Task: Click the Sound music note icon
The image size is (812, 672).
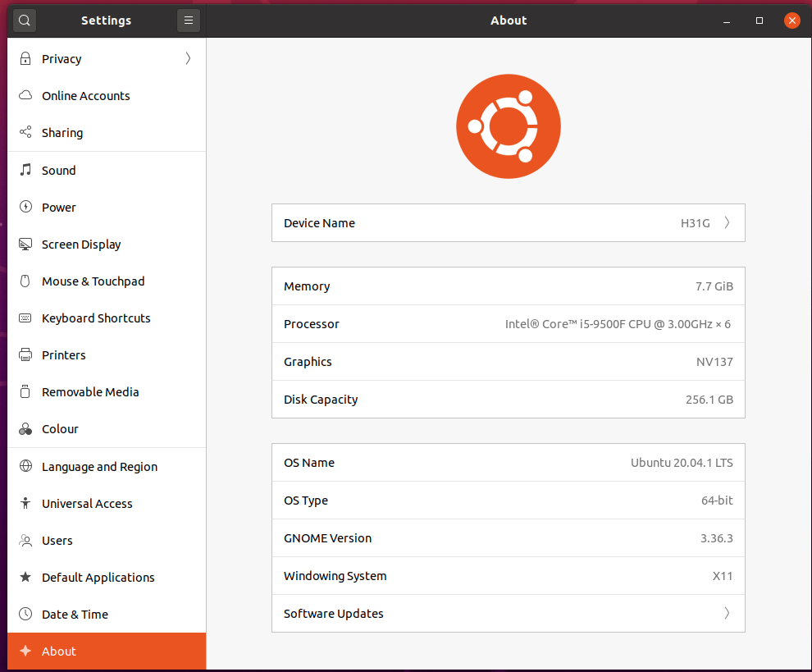Action: [25, 170]
